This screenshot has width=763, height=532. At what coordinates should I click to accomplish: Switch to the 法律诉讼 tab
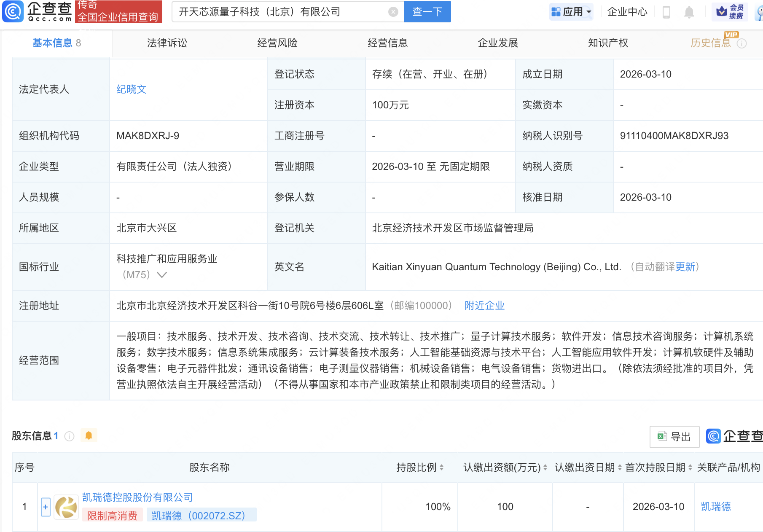pos(167,43)
